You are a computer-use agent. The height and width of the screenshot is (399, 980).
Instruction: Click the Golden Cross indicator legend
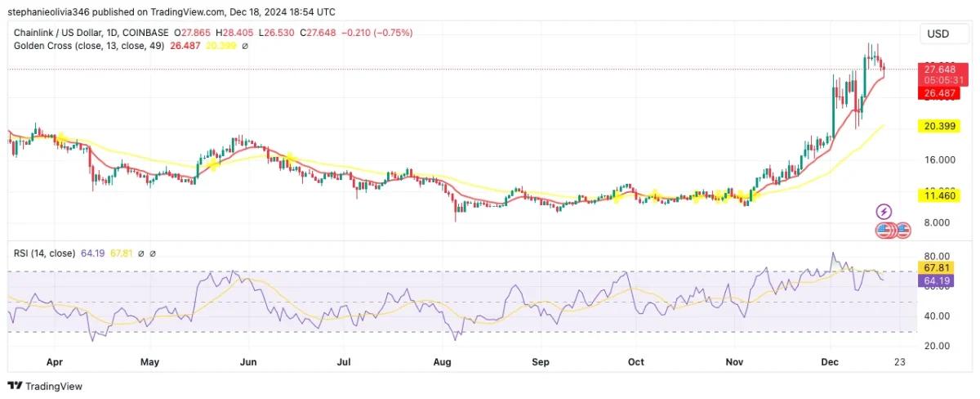pyautogui.click(x=90, y=46)
